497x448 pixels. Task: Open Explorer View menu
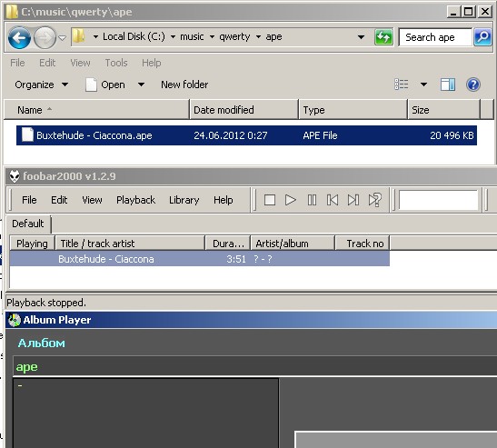(80, 63)
